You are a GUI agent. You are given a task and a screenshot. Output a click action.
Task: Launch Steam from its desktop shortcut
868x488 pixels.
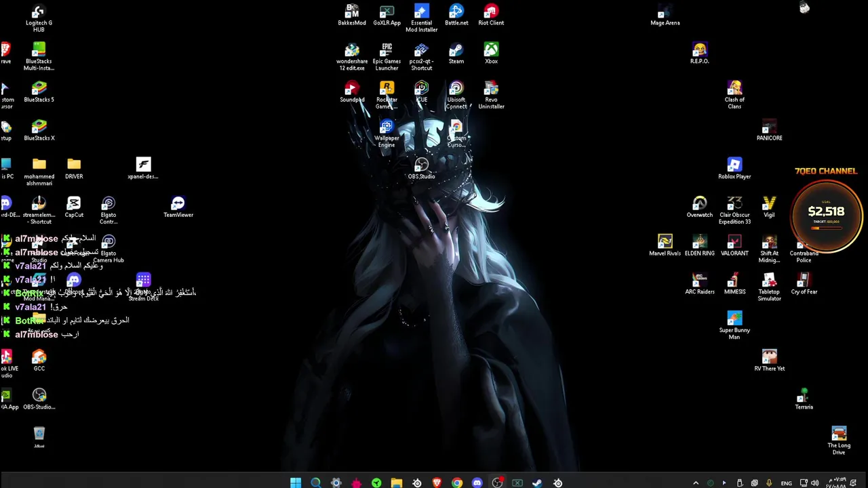coord(456,54)
